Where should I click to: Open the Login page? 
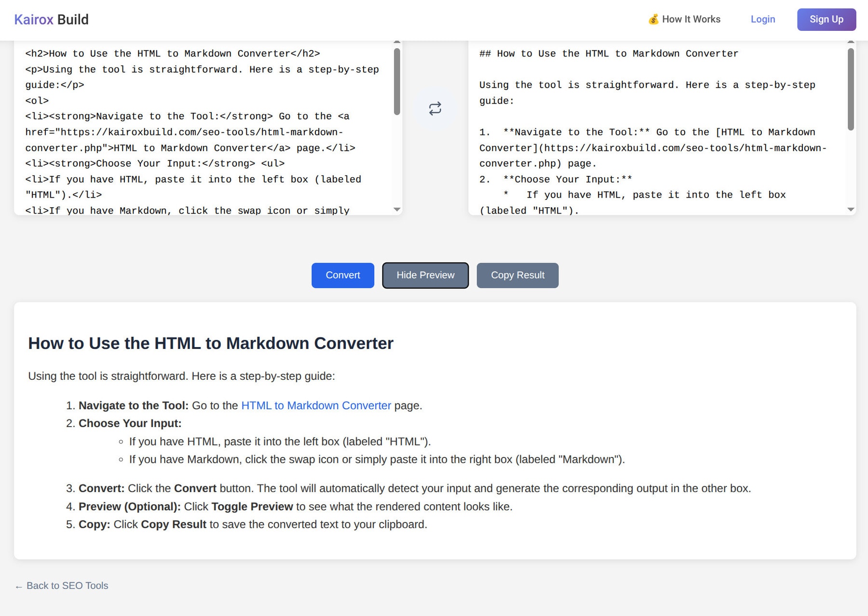pos(762,19)
